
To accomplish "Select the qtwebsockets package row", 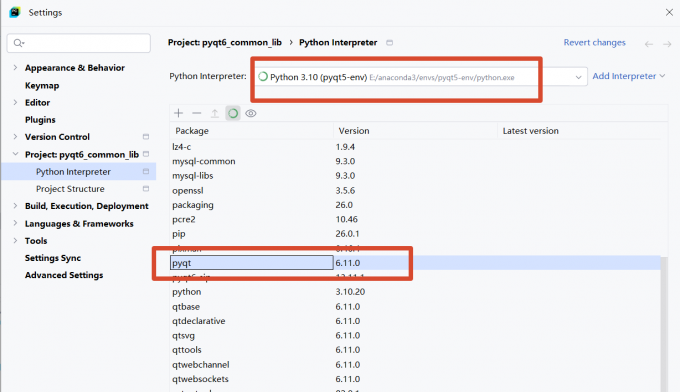I will click(415, 379).
